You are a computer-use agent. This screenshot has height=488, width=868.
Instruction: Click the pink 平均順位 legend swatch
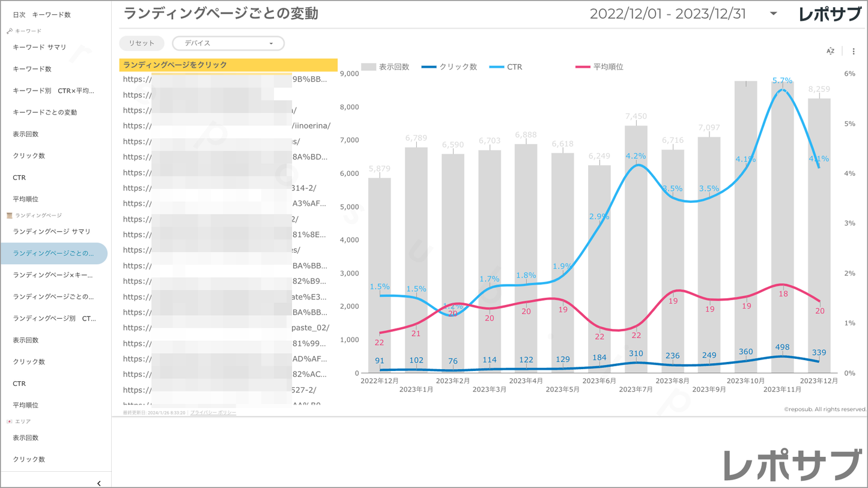pyautogui.click(x=583, y=67)
